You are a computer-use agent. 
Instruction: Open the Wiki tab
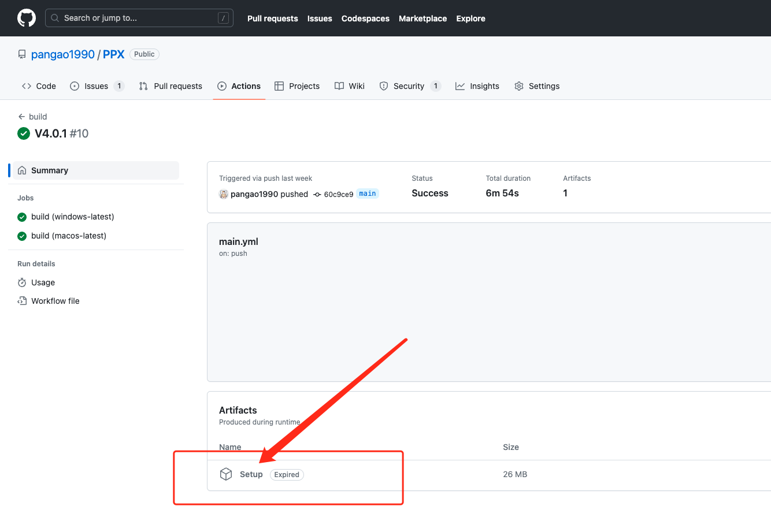350,86
